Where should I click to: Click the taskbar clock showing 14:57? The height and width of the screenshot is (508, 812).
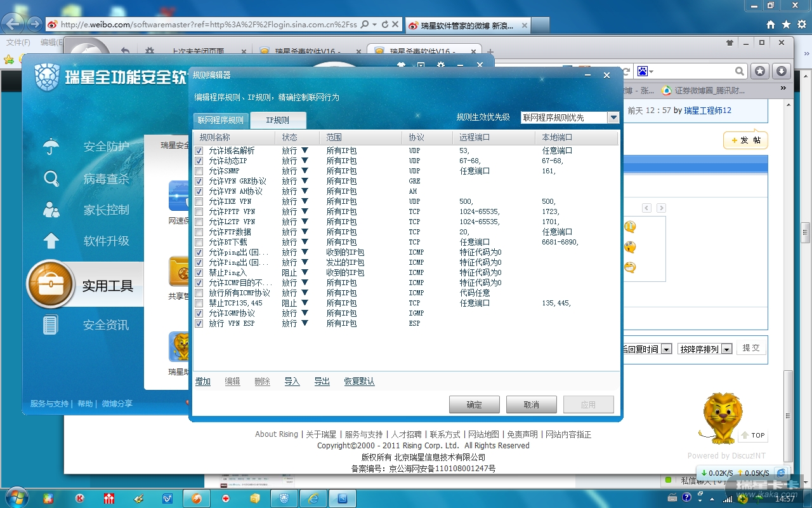[785, 498]
